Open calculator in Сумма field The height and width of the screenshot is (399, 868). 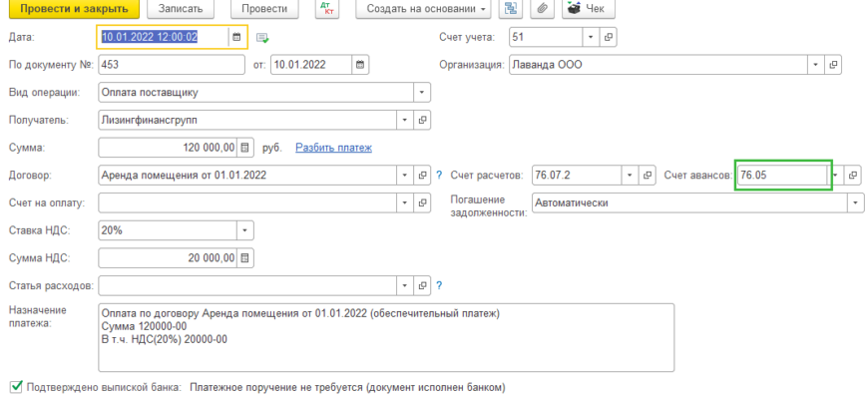click(245, 148)
